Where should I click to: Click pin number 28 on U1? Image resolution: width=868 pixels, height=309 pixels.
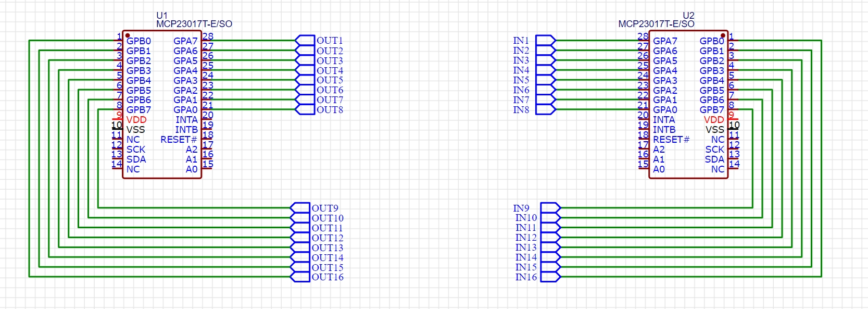tap(208, 36)
